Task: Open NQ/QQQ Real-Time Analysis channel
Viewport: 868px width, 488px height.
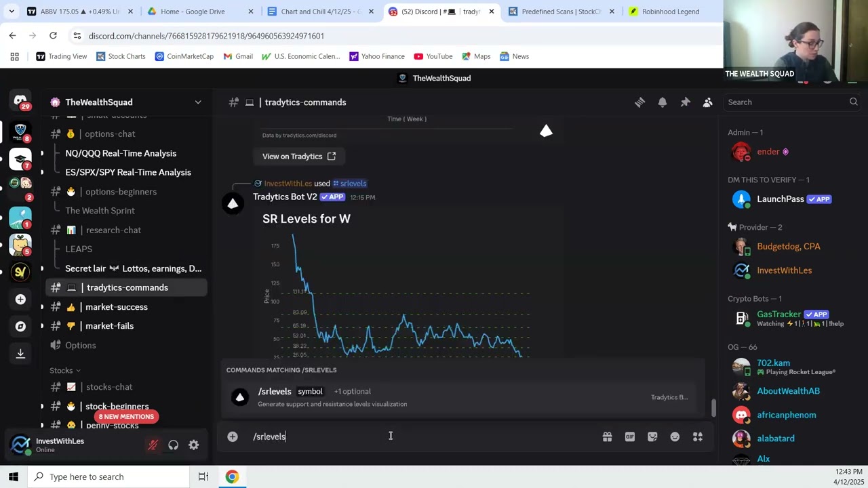Action: [x=126, y=153]
